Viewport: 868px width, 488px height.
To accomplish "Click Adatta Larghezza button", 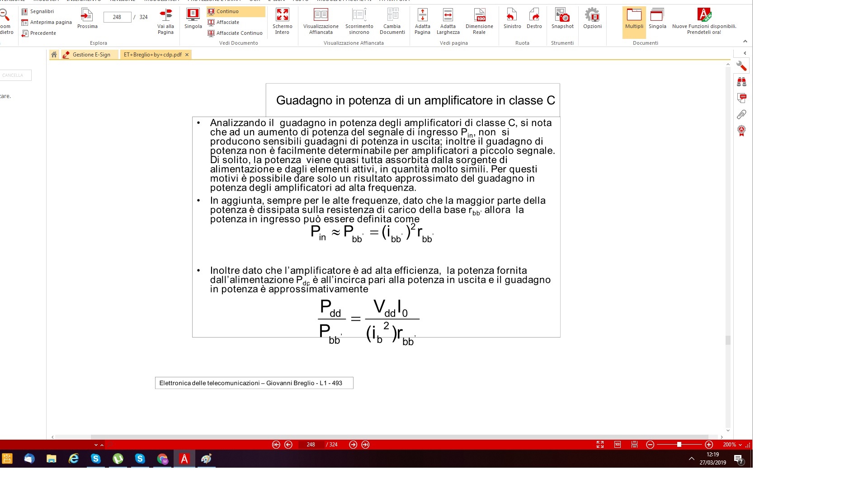I will pyautogui.click(x=448, y=22).
